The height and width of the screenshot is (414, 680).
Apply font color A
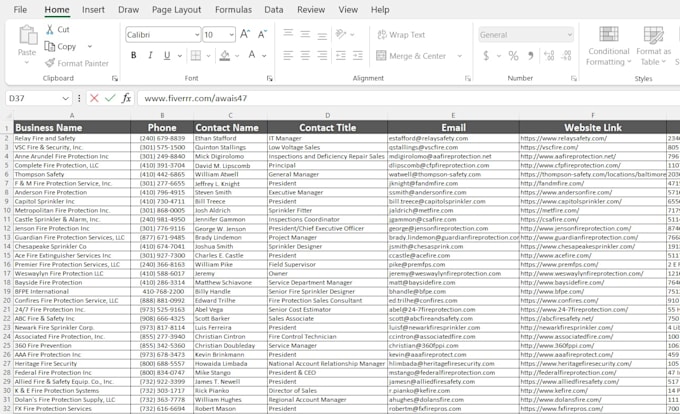tap(252, 55)
